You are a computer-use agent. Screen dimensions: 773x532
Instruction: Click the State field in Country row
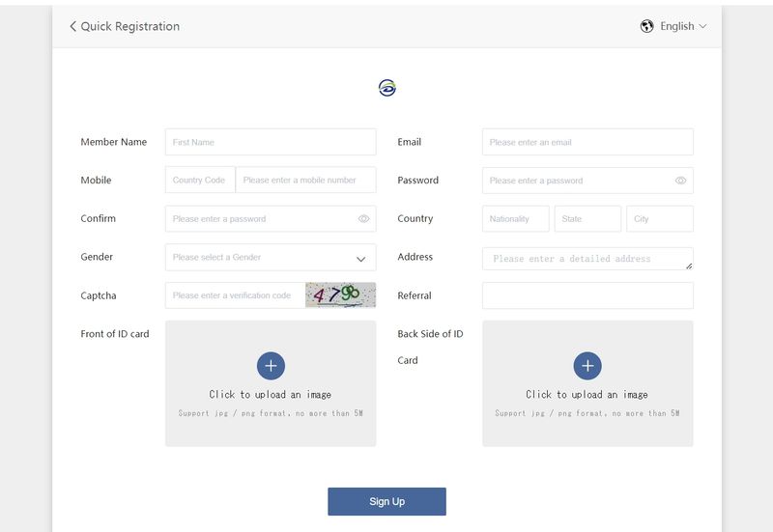tap(587, 219)
